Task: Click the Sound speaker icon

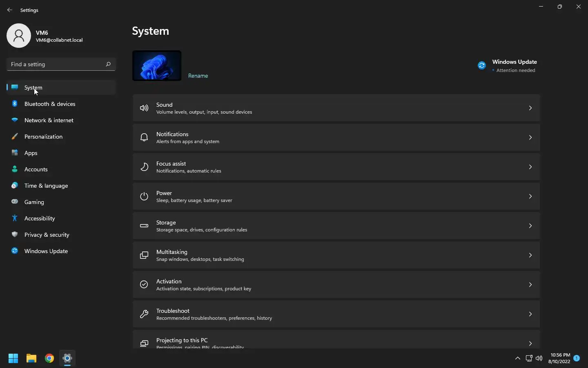Action: 144,108
